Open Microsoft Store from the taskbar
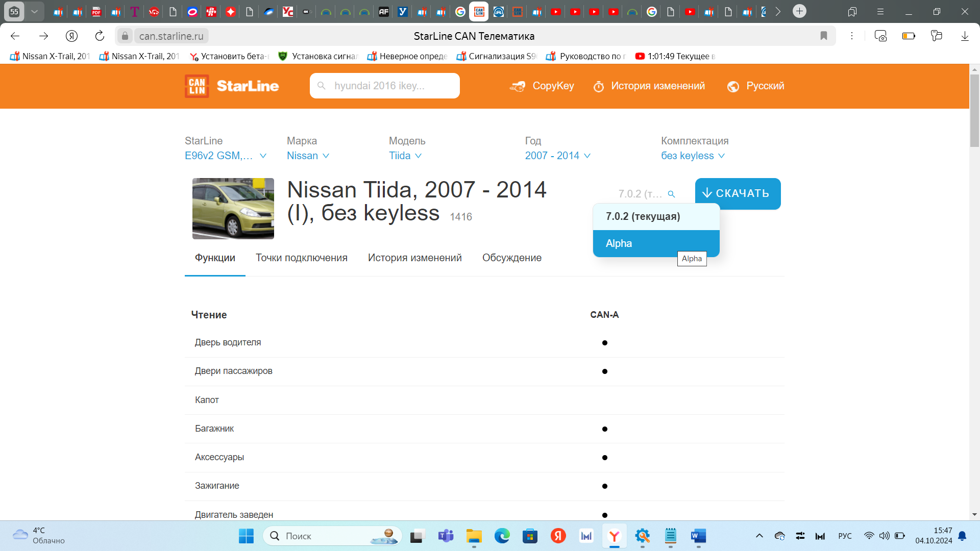Screen dimensions: 980x551 pos(530,536)
